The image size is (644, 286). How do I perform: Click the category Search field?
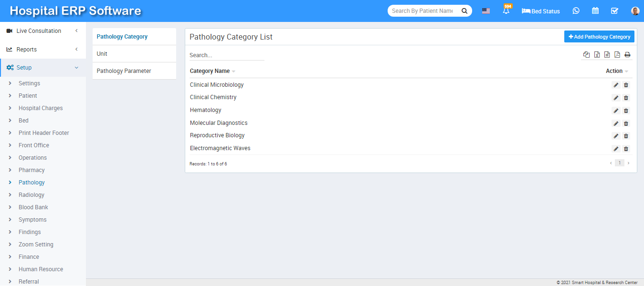(x=227, y=55)
